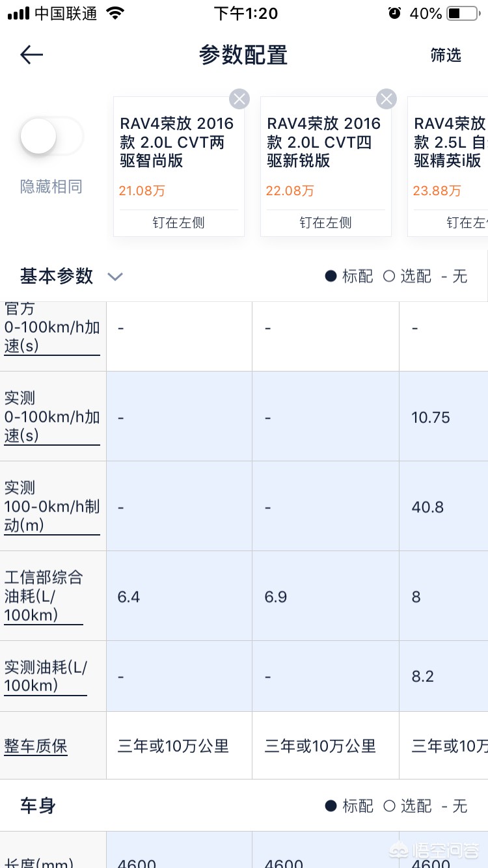Tap the 参数配置 page title

pyautogui.click(x=243, y=55)
